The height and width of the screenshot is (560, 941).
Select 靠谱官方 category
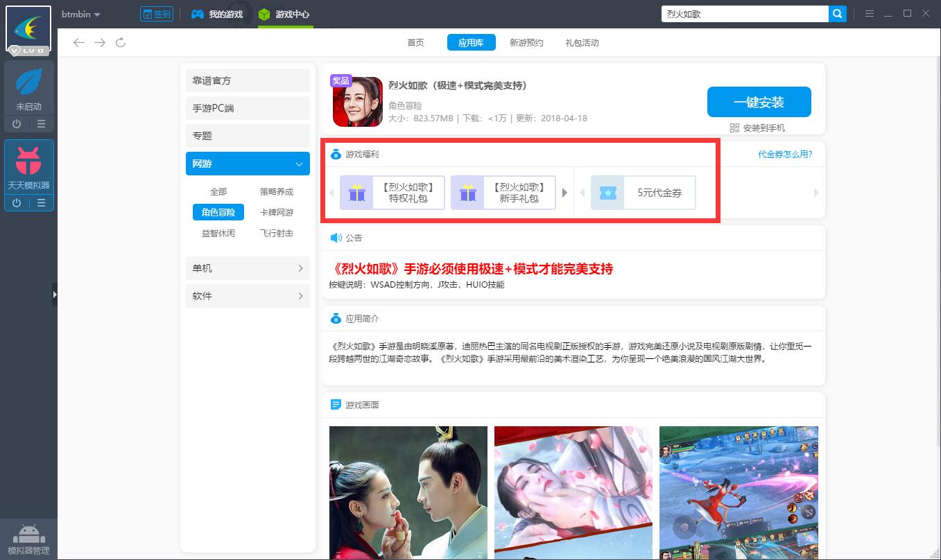tap(248, 80)
